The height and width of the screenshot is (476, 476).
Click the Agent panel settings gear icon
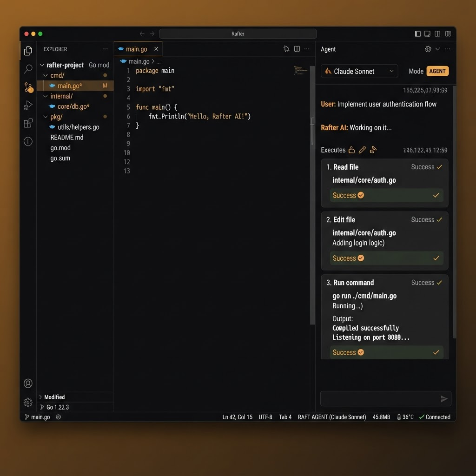pos(428,49)
